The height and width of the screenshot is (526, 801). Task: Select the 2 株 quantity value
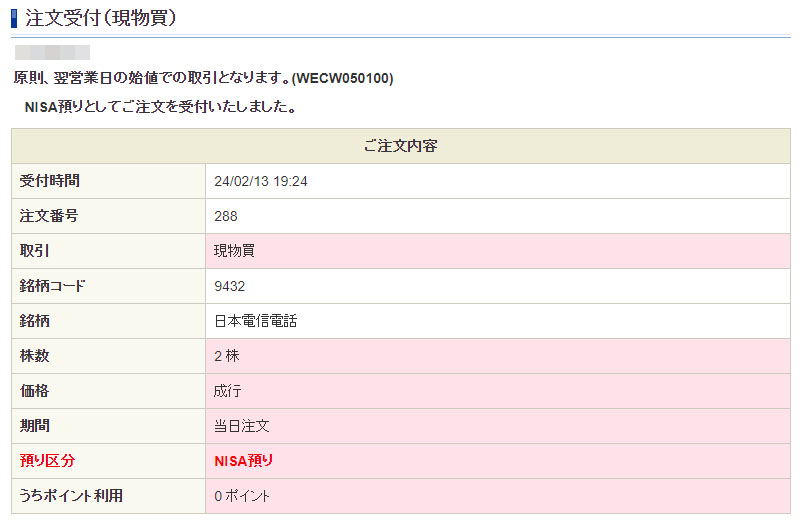click(x=227, y=356)
